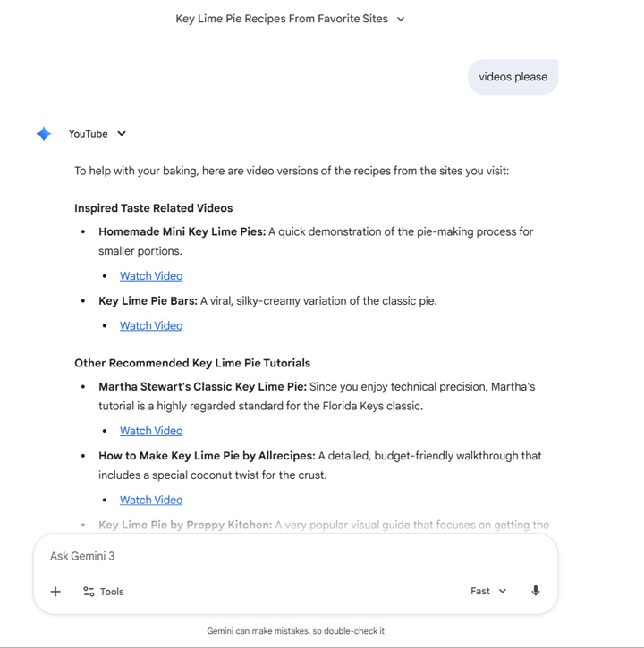Open Watch Video for Homemade Mini Key Lime Pies
The image size is (644, 648).
151,276
